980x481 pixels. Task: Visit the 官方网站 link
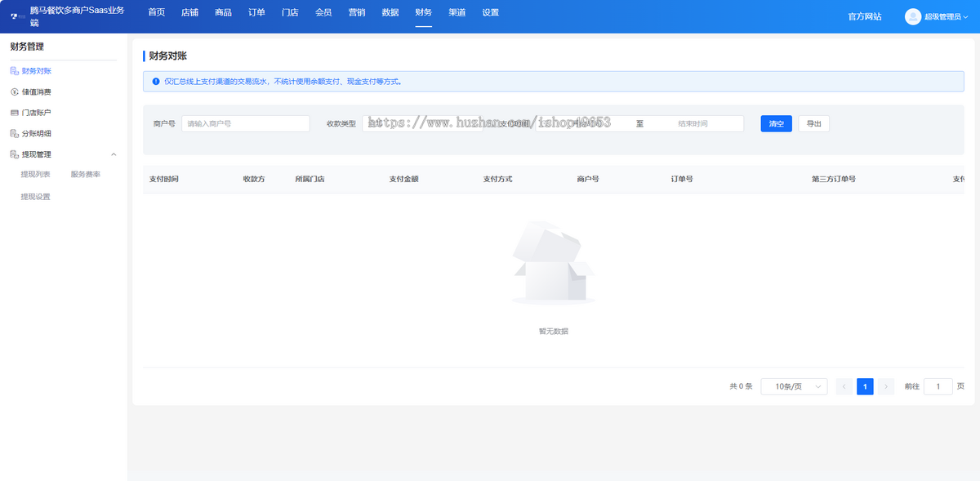865,16
